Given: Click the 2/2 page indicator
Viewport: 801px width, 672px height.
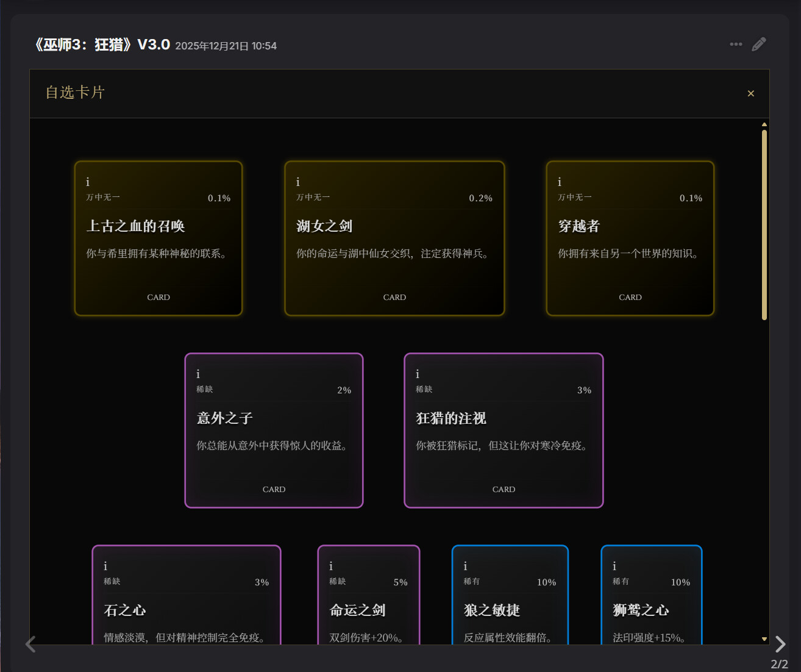Looking at the screenshot, I should point(779,664).
